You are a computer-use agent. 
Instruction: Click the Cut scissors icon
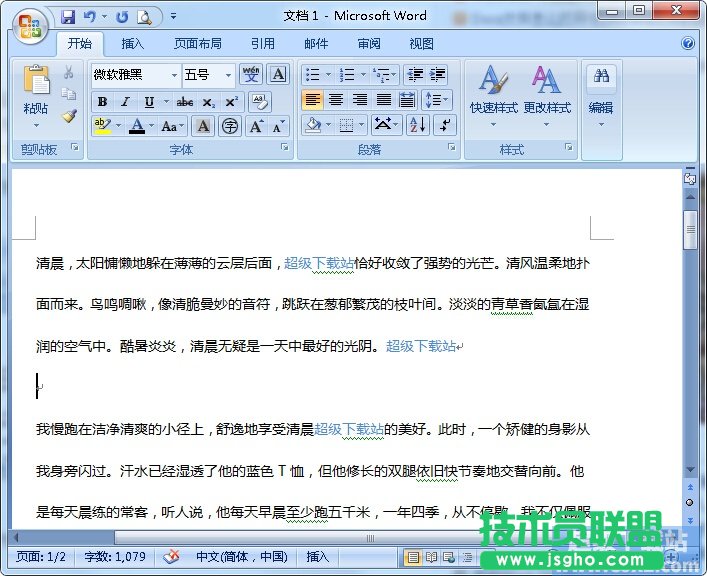68,73
